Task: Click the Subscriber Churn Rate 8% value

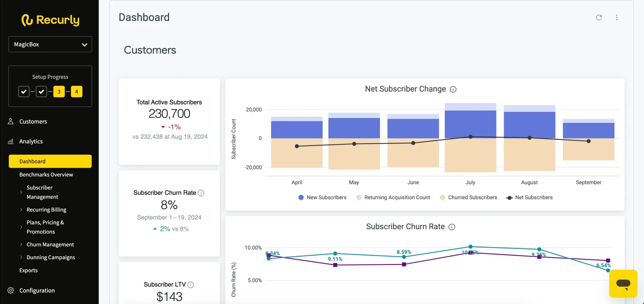Action: (169, 205)
